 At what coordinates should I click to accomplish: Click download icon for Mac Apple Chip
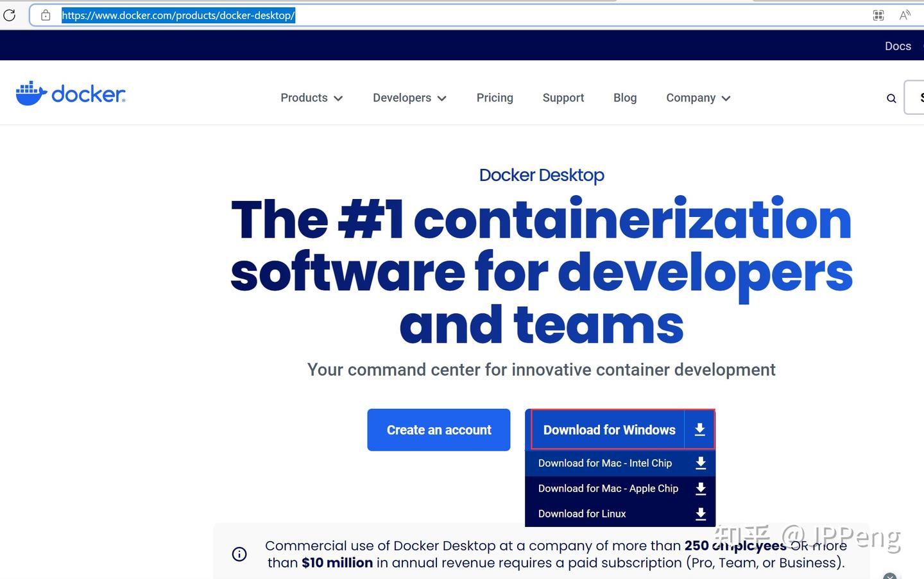coord(701,488)
